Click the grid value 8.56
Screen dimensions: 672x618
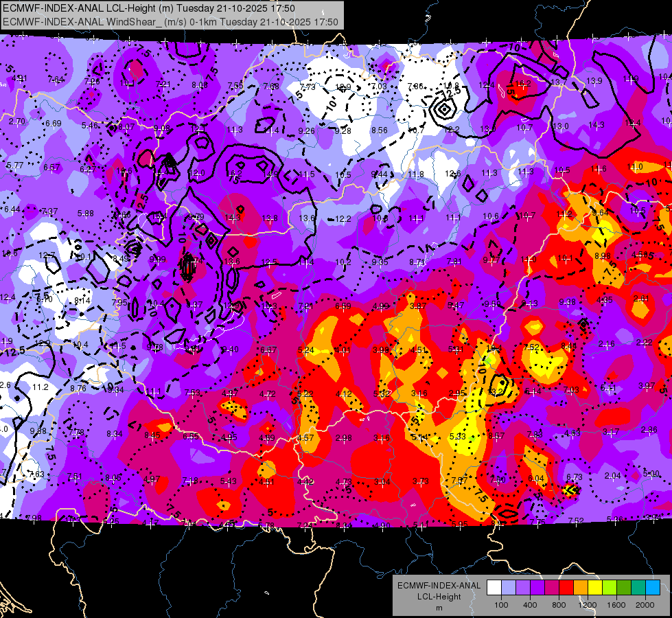coord(380,130)
